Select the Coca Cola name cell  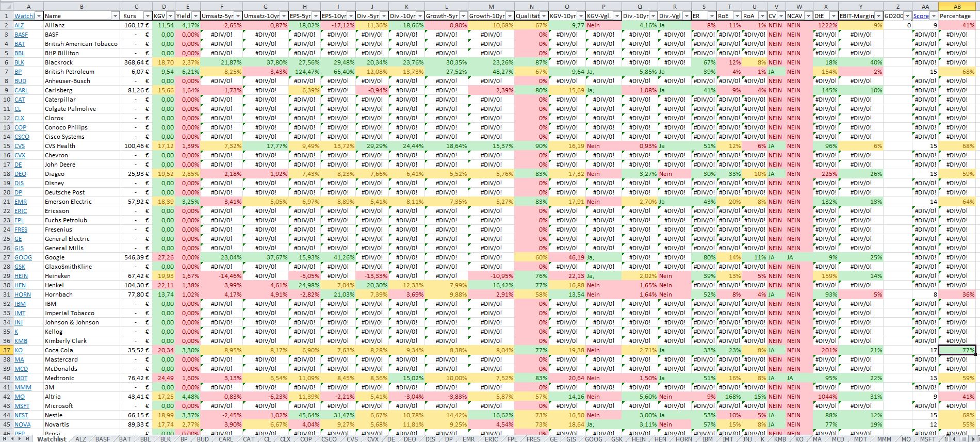pyautogui.click(x=81, y=350)
